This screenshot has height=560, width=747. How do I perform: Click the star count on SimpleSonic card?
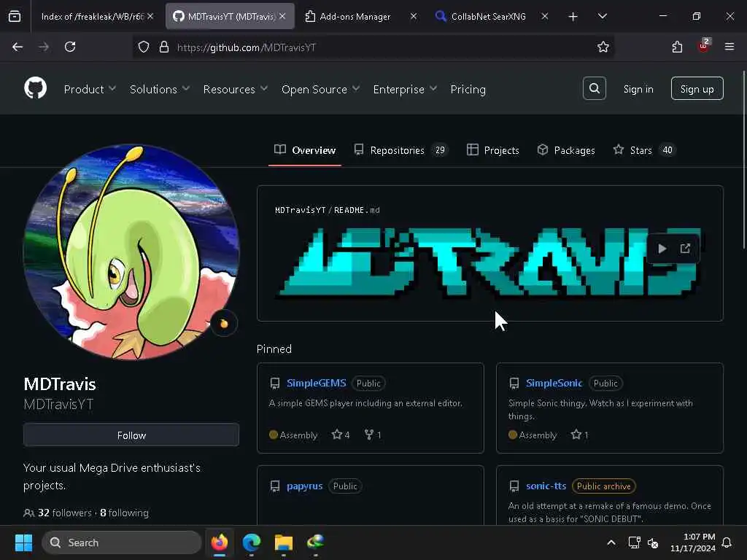coord(579,435)
